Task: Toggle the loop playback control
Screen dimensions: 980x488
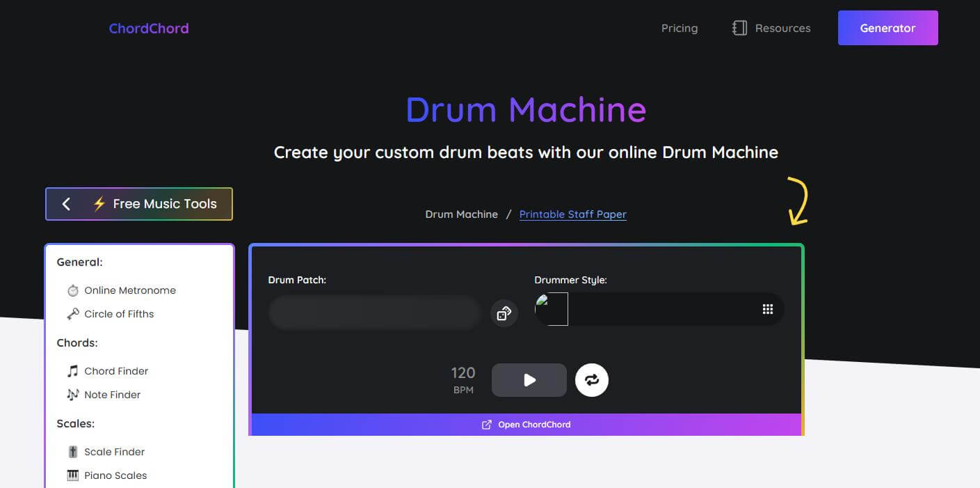Action: click(x=591, y=380)
